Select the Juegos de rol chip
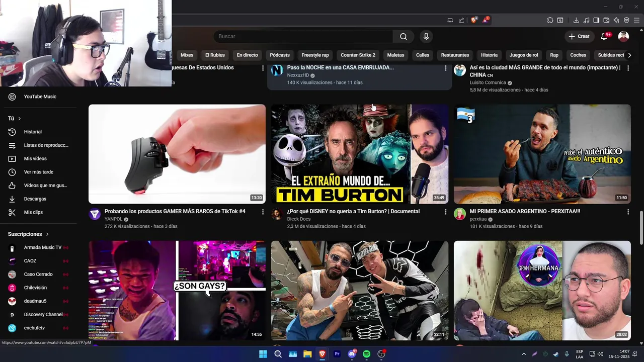644x362 pixels. 524,55
